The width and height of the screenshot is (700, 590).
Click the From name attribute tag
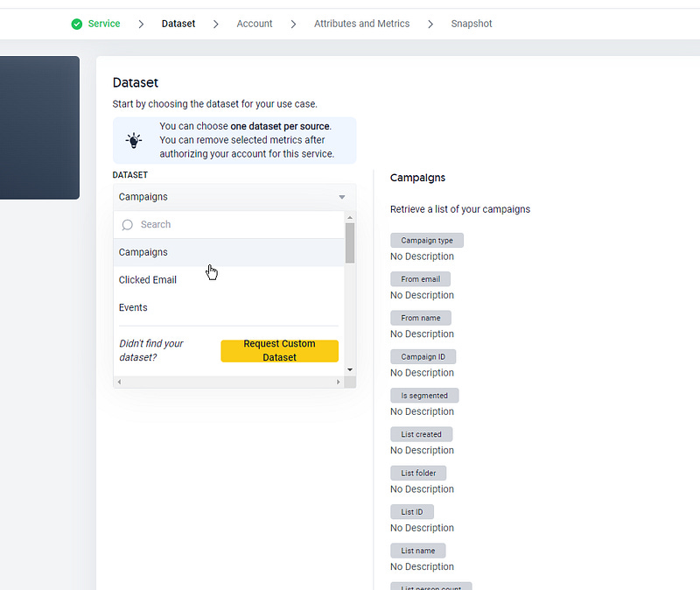(x=421, y=318)
